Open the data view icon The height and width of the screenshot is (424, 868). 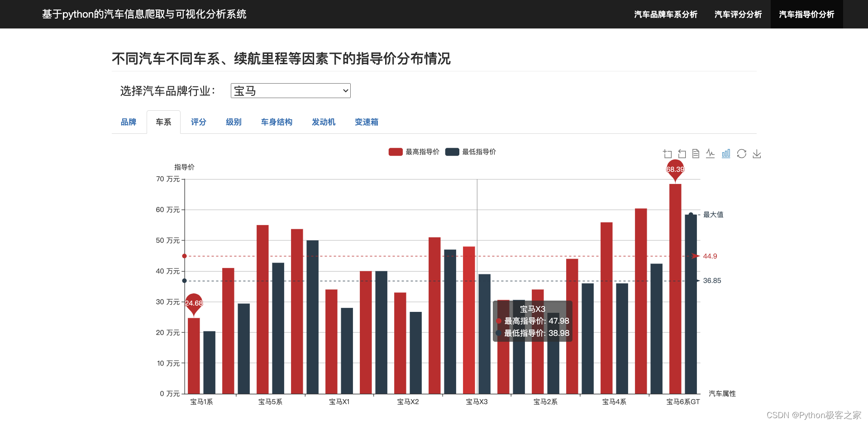click(x=696, y=154)
